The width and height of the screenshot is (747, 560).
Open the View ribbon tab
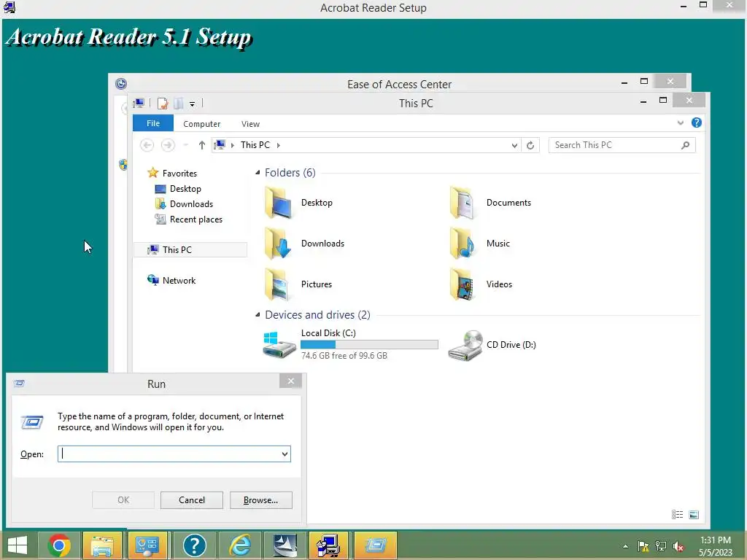pyautogui.click(x=250, y=124)
